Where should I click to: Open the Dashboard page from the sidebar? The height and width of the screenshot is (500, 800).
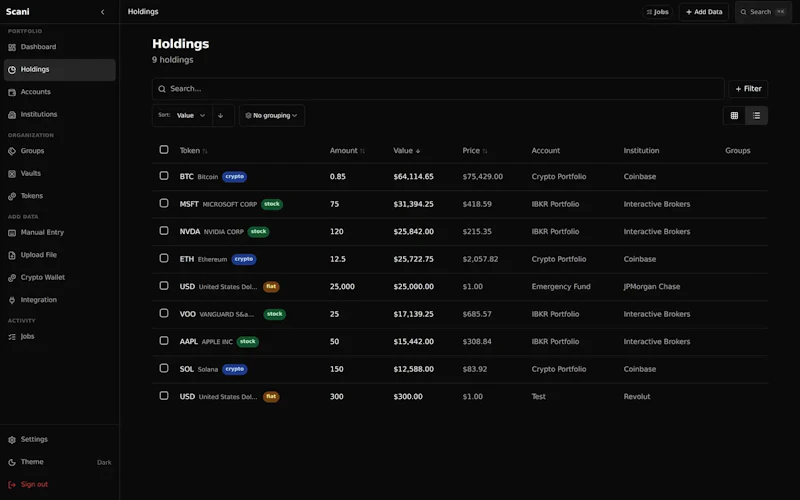coord(60,47)
